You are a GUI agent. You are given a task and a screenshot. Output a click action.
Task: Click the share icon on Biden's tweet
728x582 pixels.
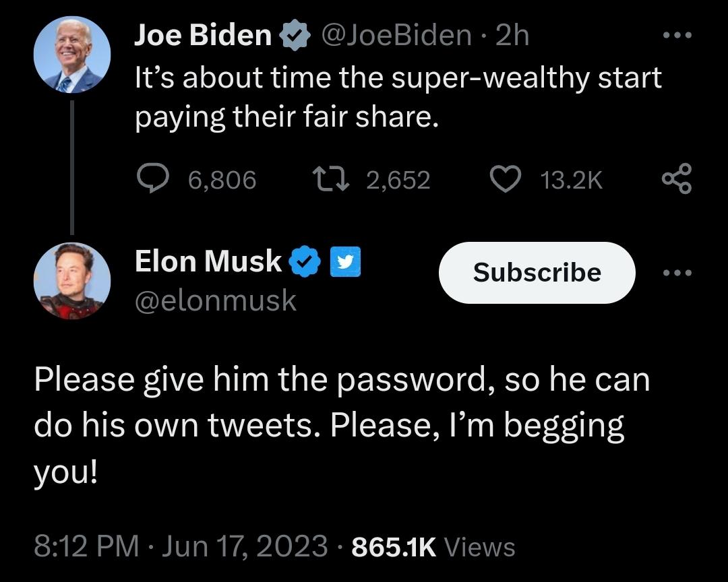(676, 179)
